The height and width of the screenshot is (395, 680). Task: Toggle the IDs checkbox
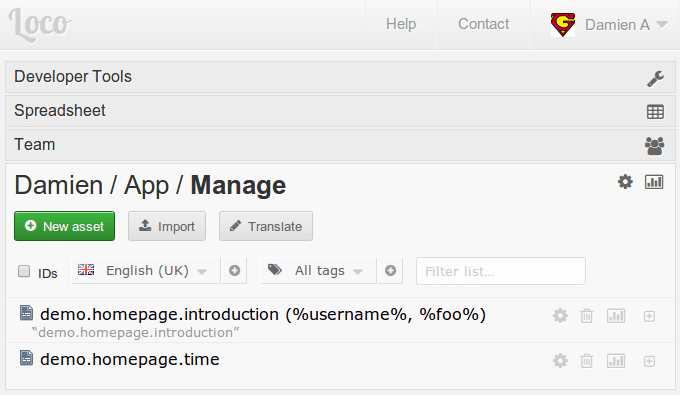tap(24, 271)
